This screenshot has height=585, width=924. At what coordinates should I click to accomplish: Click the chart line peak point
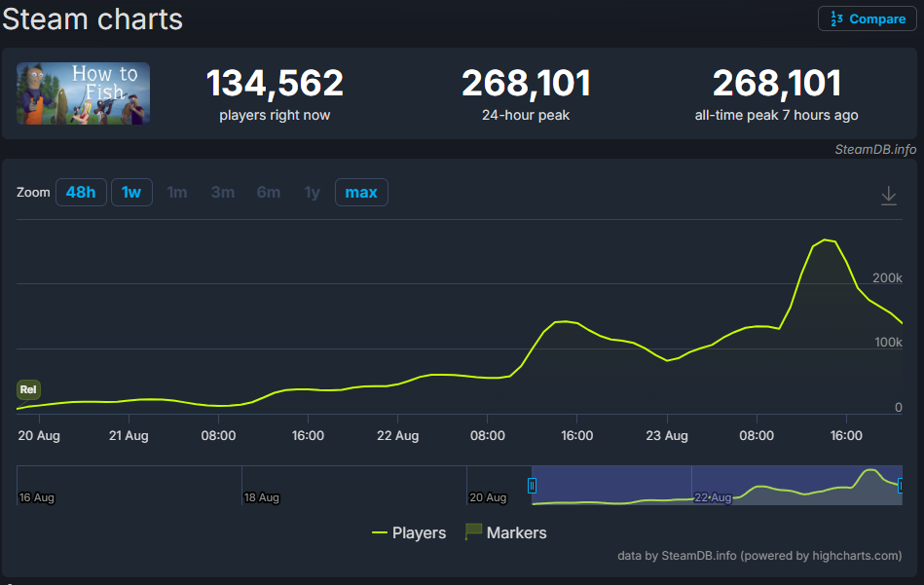[x=825, y=239]
